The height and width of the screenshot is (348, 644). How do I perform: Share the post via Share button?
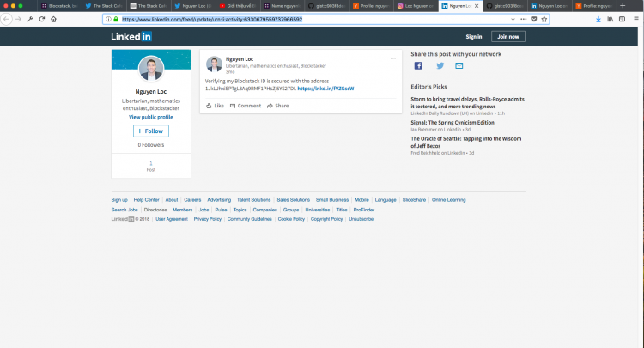click(277, 106)
